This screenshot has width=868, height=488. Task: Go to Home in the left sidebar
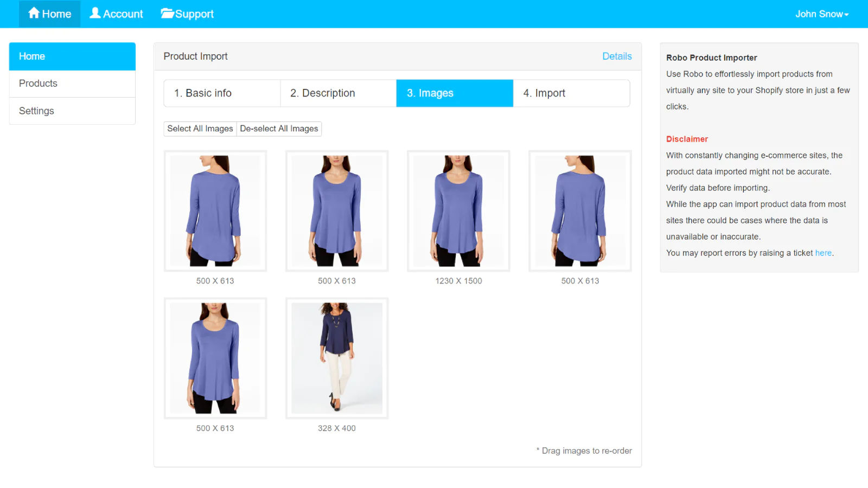pos(72,56)
